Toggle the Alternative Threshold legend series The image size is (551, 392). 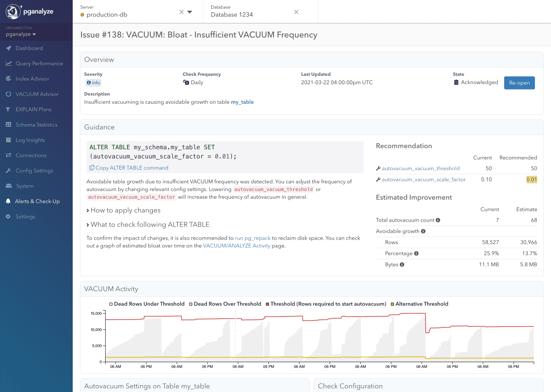[x=392, y=304]
